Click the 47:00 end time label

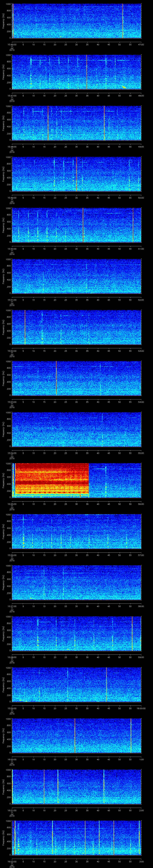[141, 44]
